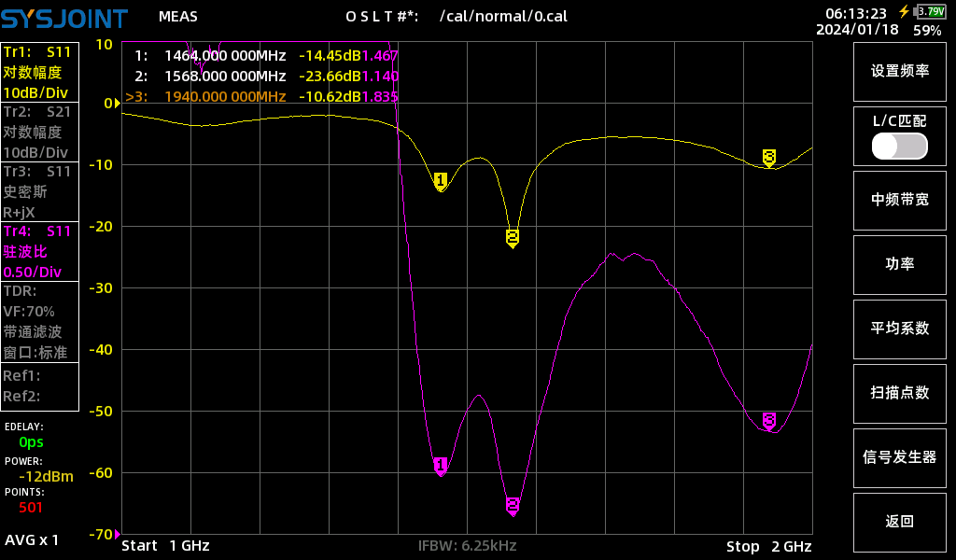956x560 pixels.
Task: Open the 平均系数 averaging setting
Action: pos(899,329)
